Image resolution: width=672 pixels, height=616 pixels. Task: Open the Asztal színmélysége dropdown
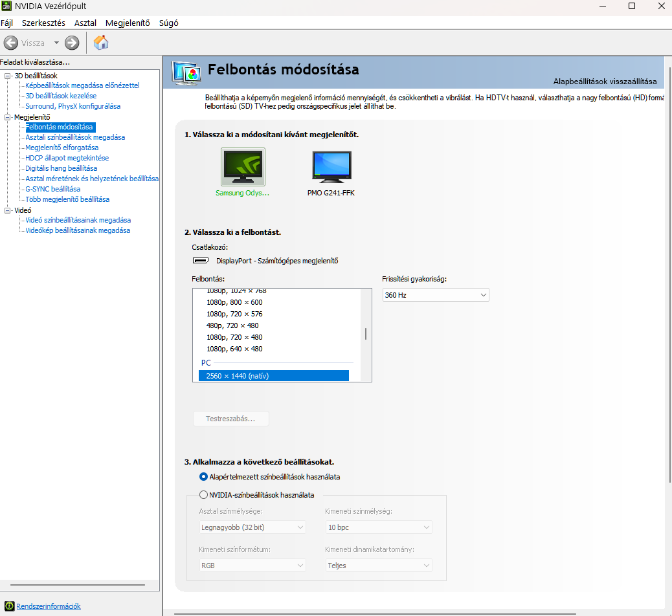252,527
